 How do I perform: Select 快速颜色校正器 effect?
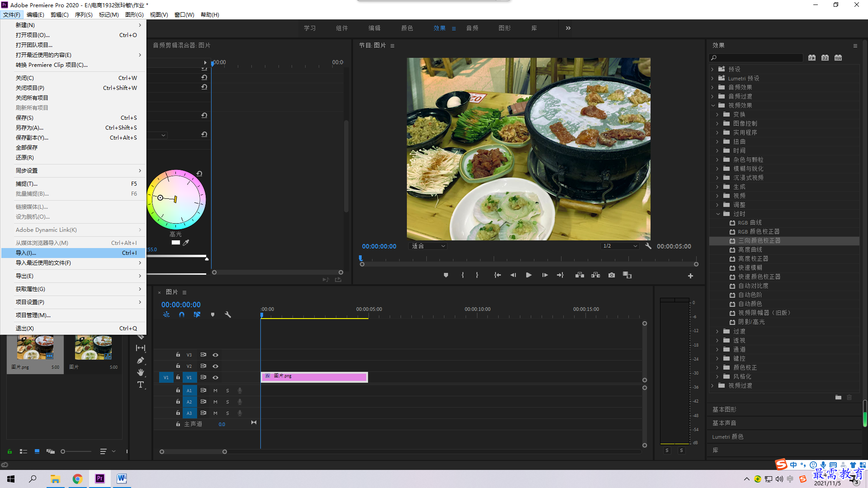pos(759,277)
